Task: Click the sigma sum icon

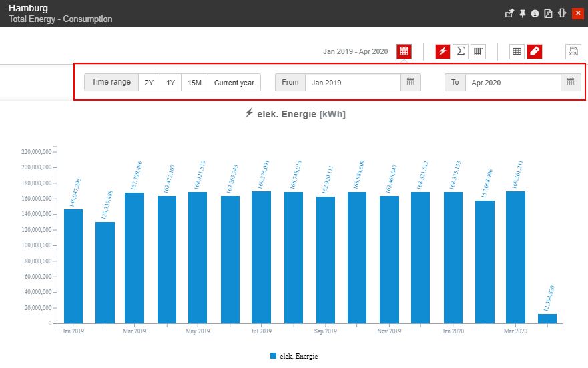Action: (460, 51)
